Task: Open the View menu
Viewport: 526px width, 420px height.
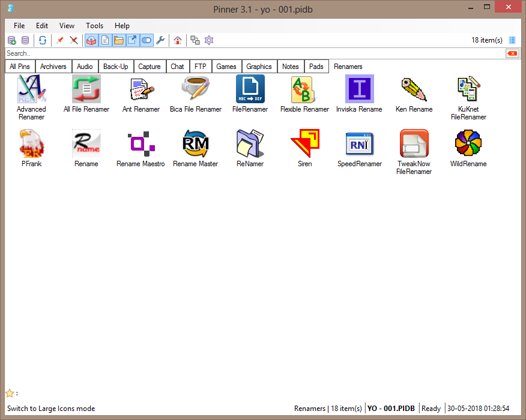Action: 67,26
